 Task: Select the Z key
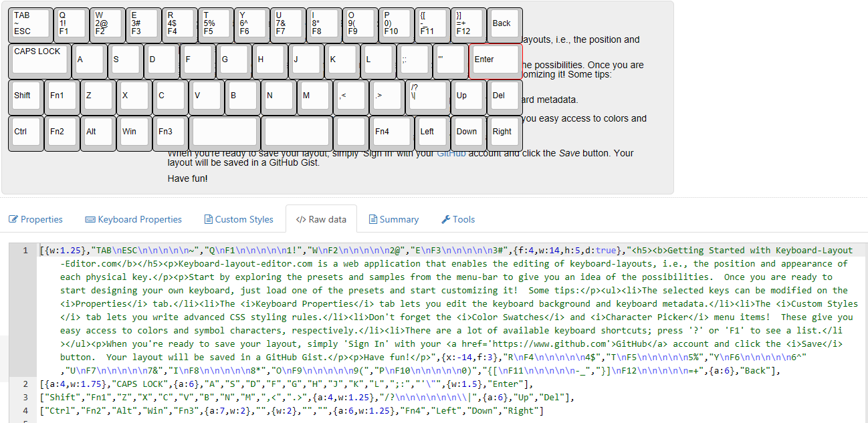point(99,98)
